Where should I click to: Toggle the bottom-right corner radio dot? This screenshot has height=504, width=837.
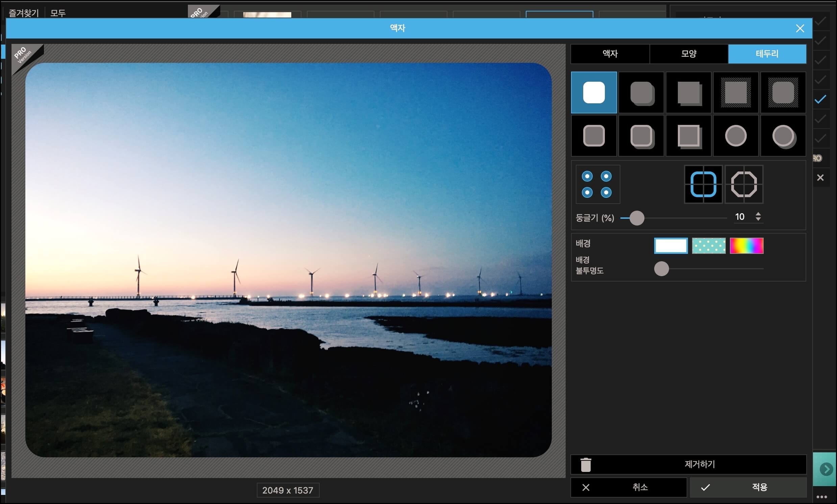coord(606,192)
